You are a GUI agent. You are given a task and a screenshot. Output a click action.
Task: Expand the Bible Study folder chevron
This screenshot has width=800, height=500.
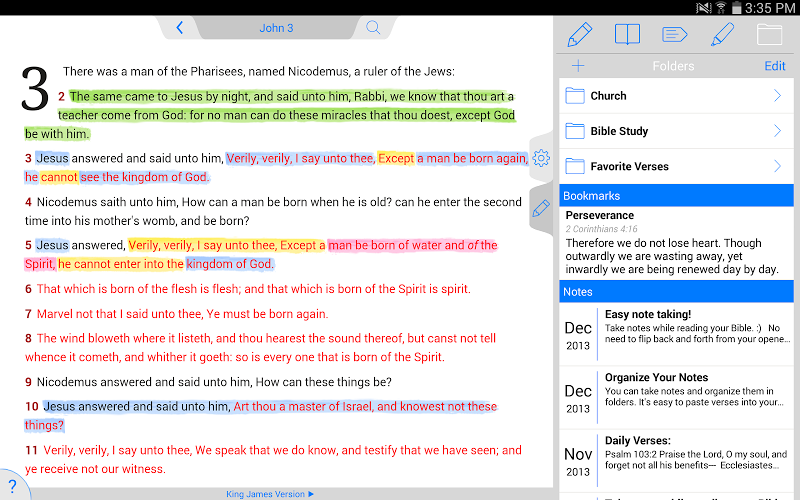[777, 131]
